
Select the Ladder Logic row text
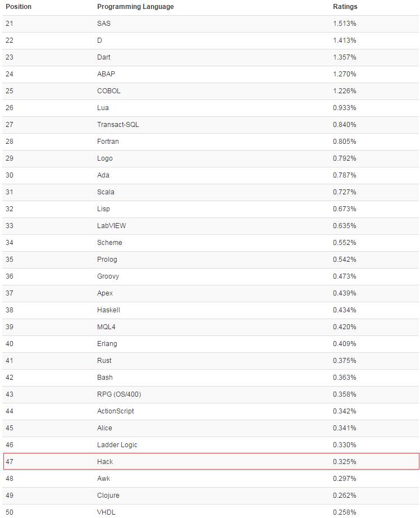tap(117, 445)
